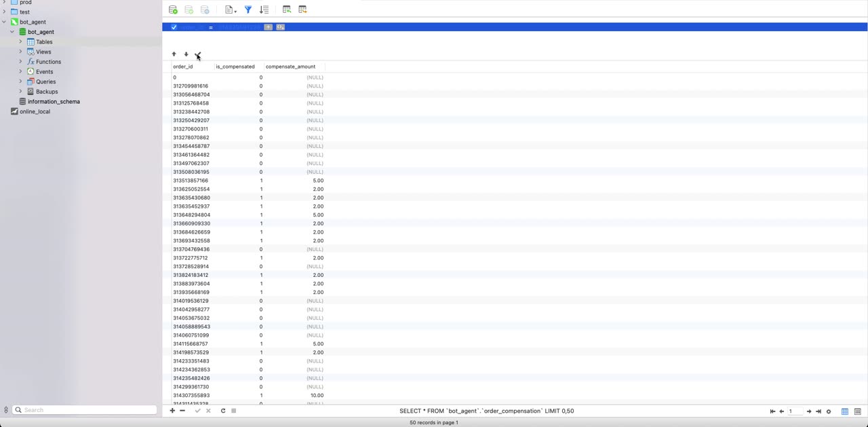Select the Tables tree item

[44, 42]
